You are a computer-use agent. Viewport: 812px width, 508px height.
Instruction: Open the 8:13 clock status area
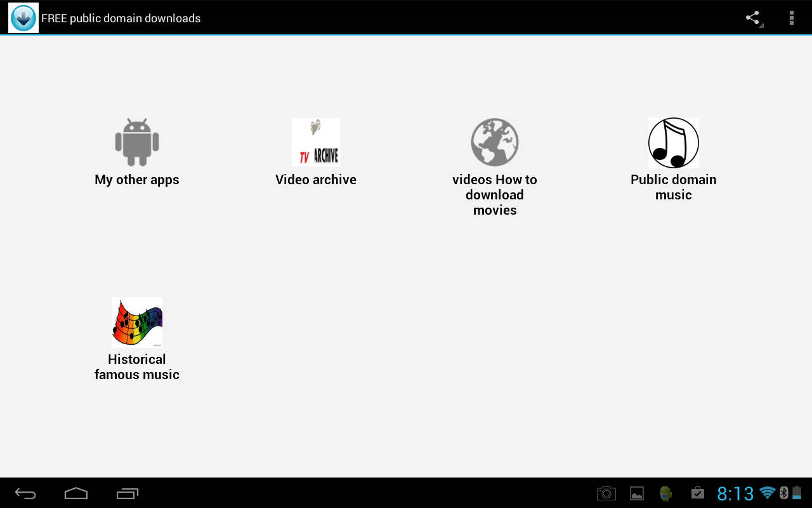tap(735, 493)
